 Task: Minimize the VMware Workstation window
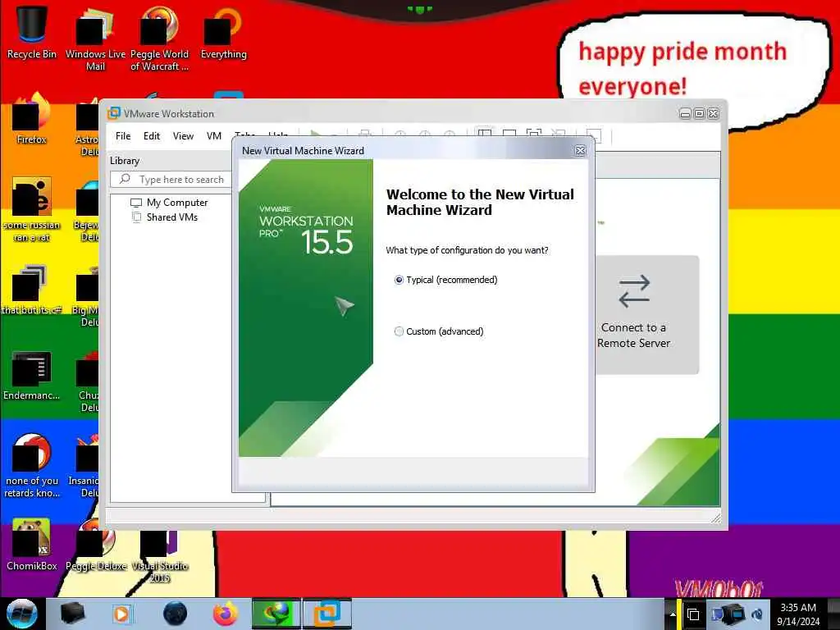pyautogui.click(x=685, y=113)
